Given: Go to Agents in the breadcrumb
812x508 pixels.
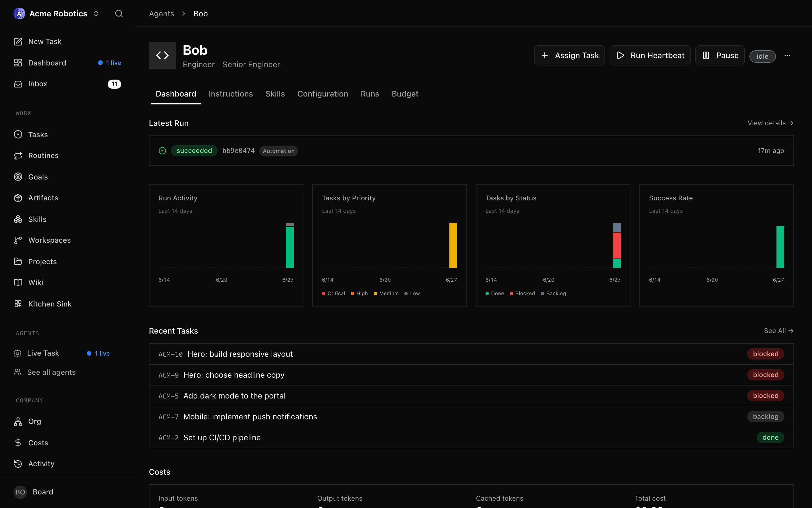Looking at the screenshot, I should click(161, 14).
